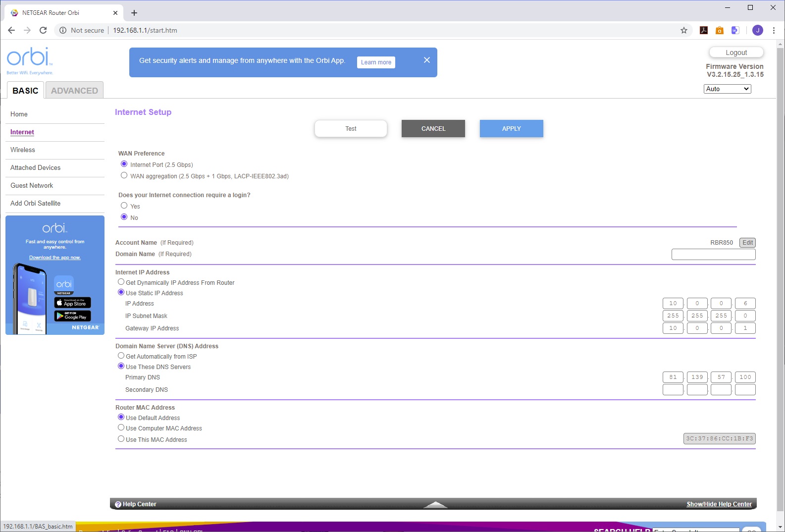Click the Google Play download badge
The width and height of the screenshot is (785, 532).
coord(73,316)
